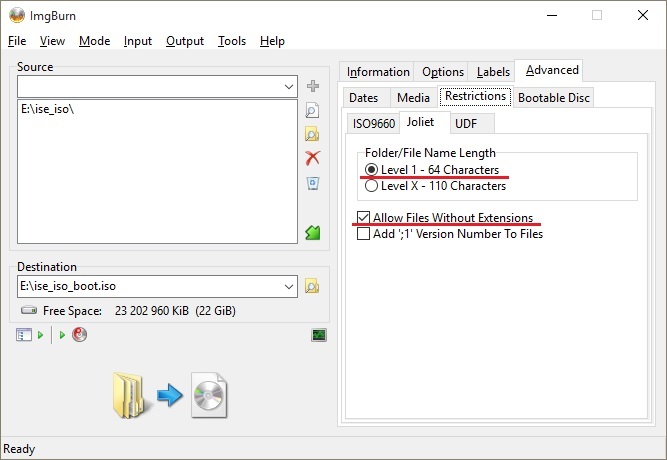Open the File menu
This screenshot has width=667, height=460.
point(17,41)
